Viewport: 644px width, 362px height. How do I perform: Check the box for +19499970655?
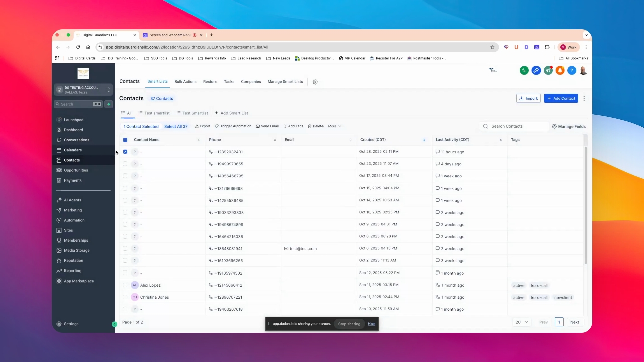click(x=125, y=164)
